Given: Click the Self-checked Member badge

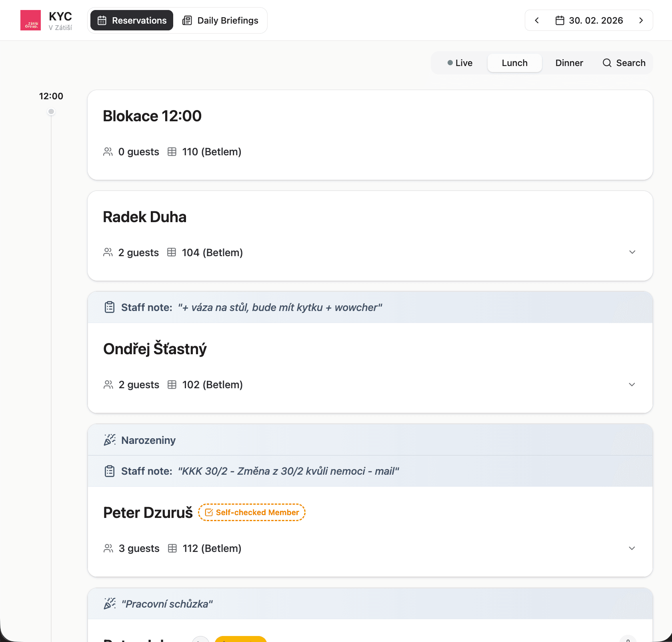Looking at the screenshot, I should 252,512.
